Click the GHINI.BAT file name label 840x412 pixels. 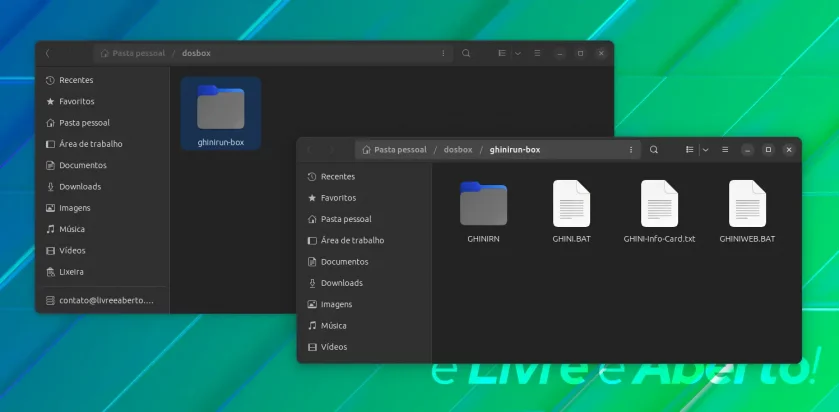tap(572, 239)
